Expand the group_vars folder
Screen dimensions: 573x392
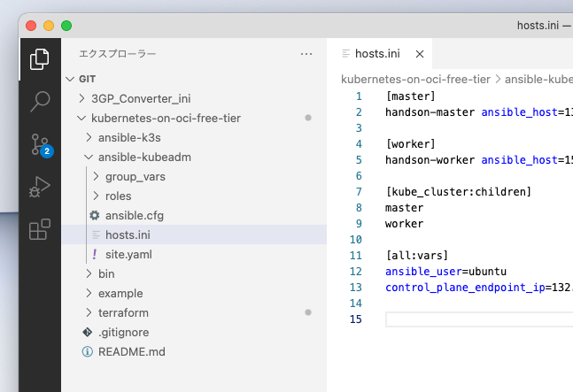click(x=97, y=176)
